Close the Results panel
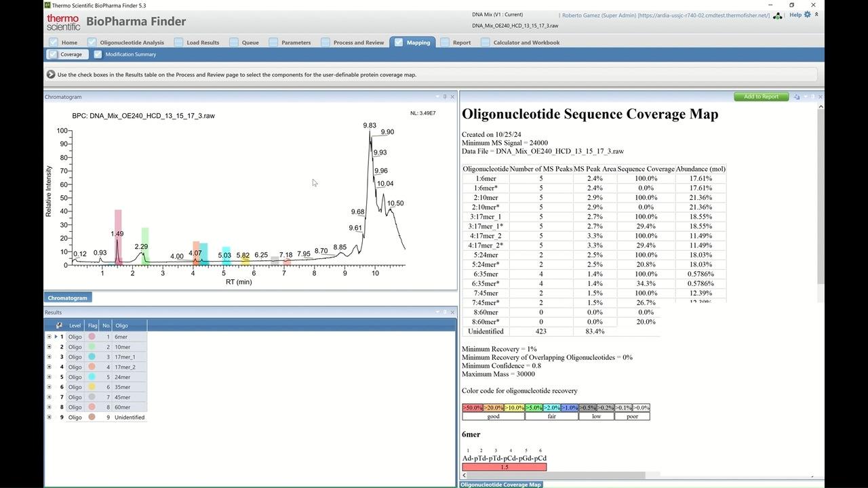Screen dimensions: 868x488 (452, 312)
